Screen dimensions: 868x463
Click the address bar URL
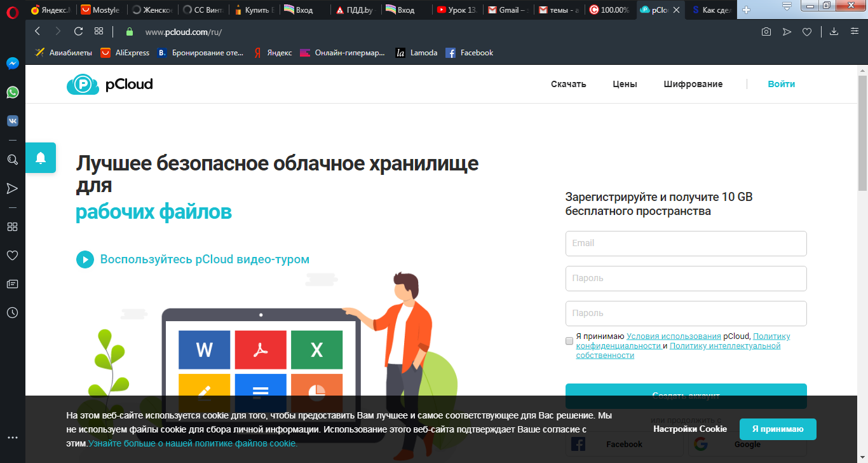tap(183, 32)
